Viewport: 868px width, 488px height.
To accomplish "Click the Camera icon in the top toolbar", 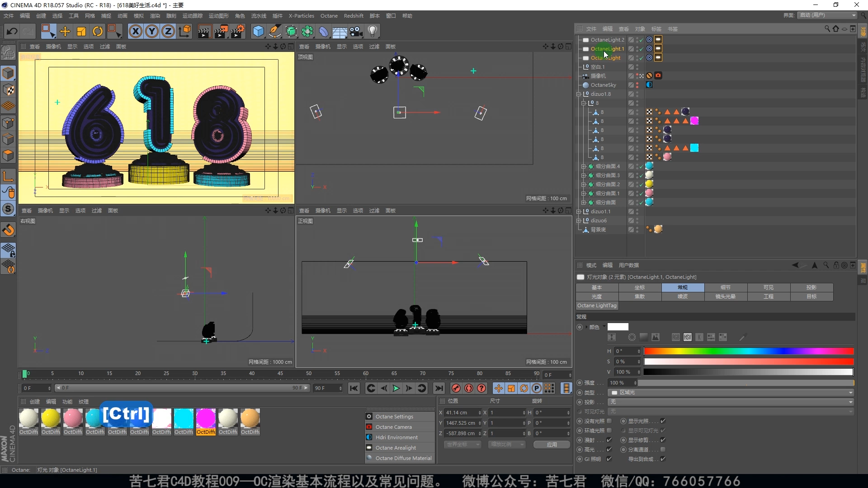I will (356, 31).
